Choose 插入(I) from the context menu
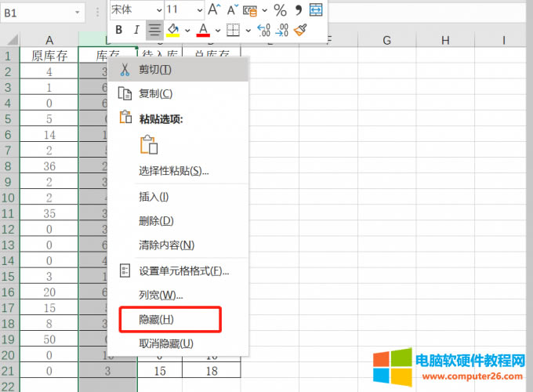 coord(178,197)
